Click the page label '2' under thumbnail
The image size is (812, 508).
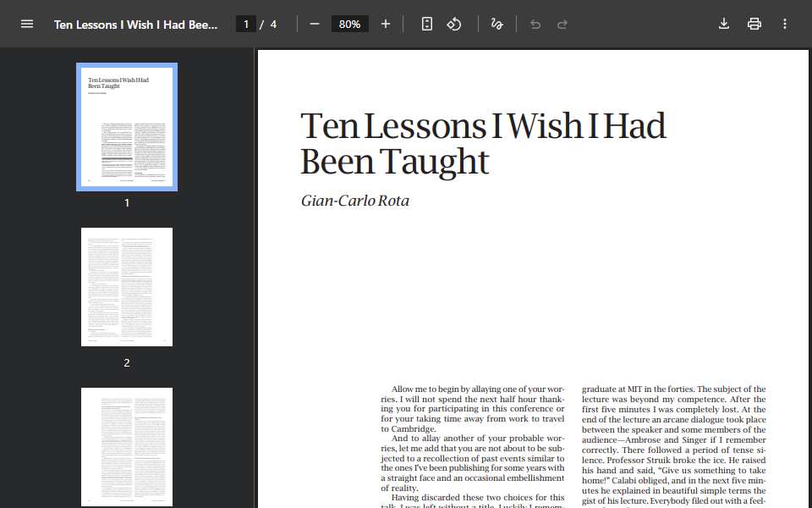coord(127,363)
